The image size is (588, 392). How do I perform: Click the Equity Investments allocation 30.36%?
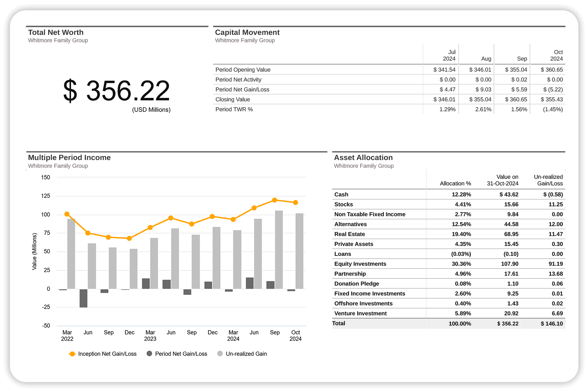pos(461,264)
